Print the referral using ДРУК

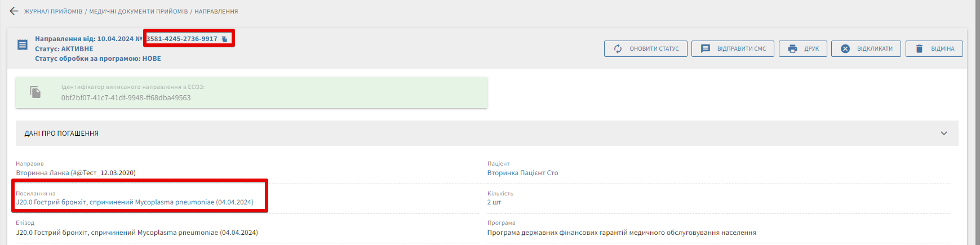click(802, 49)
